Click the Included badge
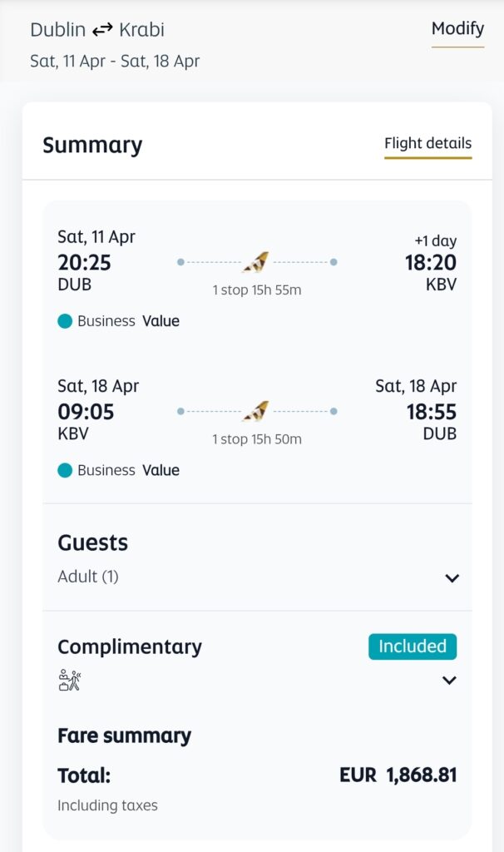This screenshot has height=852, width=504. [413, 646]
